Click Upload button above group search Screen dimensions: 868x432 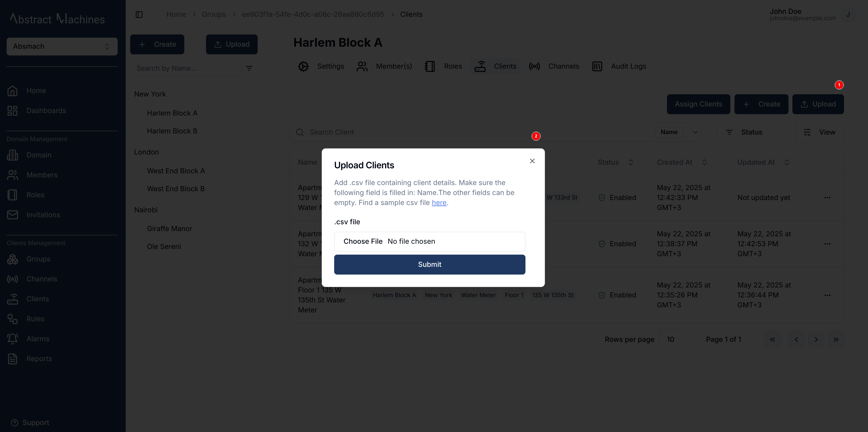point(232,45)
